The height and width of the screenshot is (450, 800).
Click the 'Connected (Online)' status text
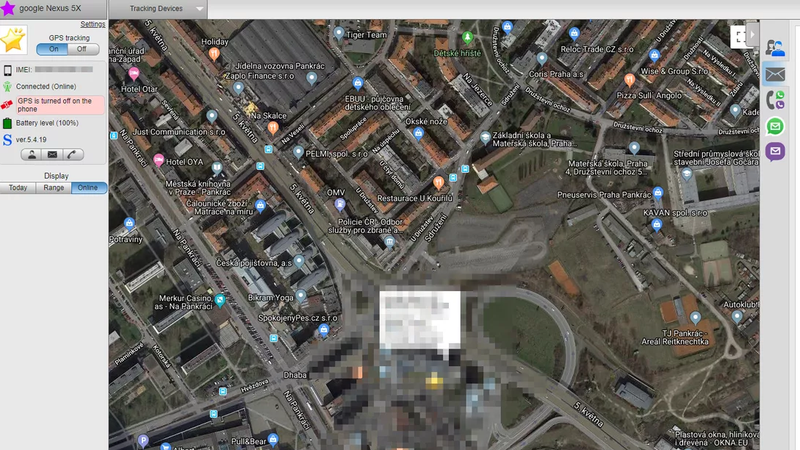[x=46, y=87]
